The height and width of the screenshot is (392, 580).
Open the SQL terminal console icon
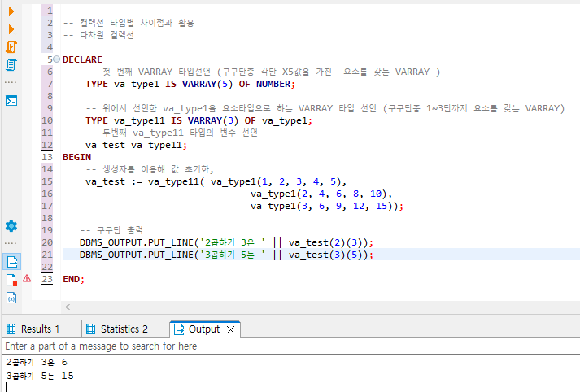[11, 101]
